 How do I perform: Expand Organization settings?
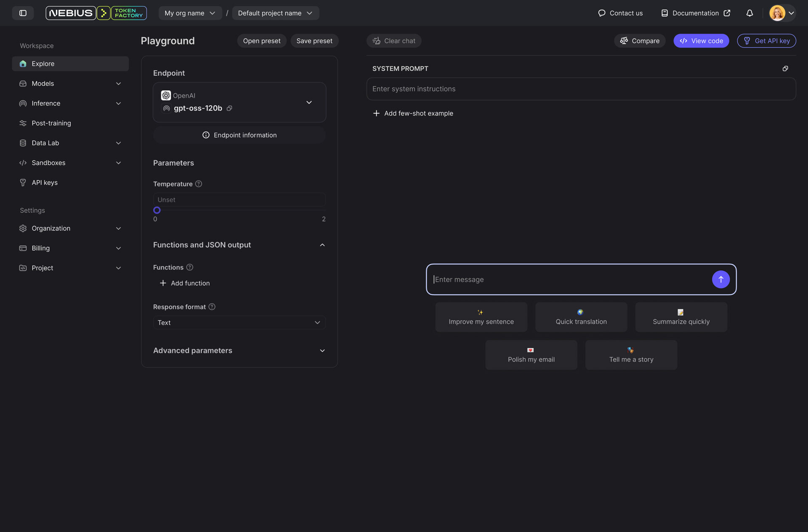tap(70, 228)
